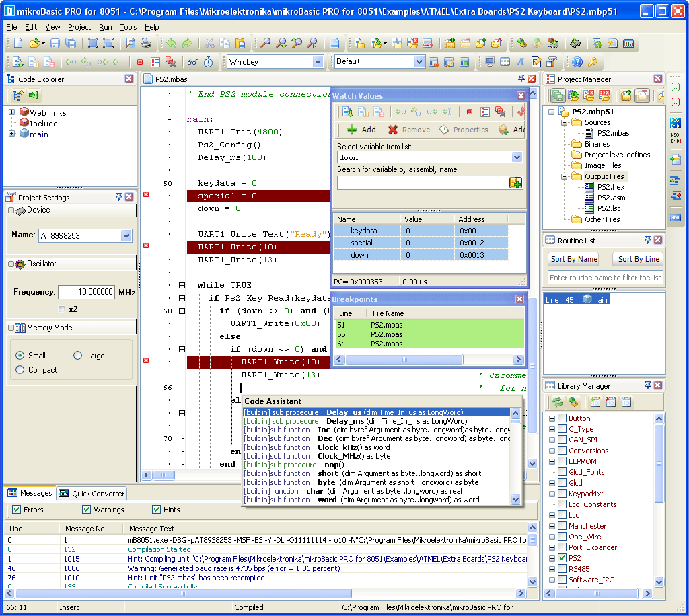Collapse the Oscillator section
The image size is (689, 616).
[x=11, y=264]
